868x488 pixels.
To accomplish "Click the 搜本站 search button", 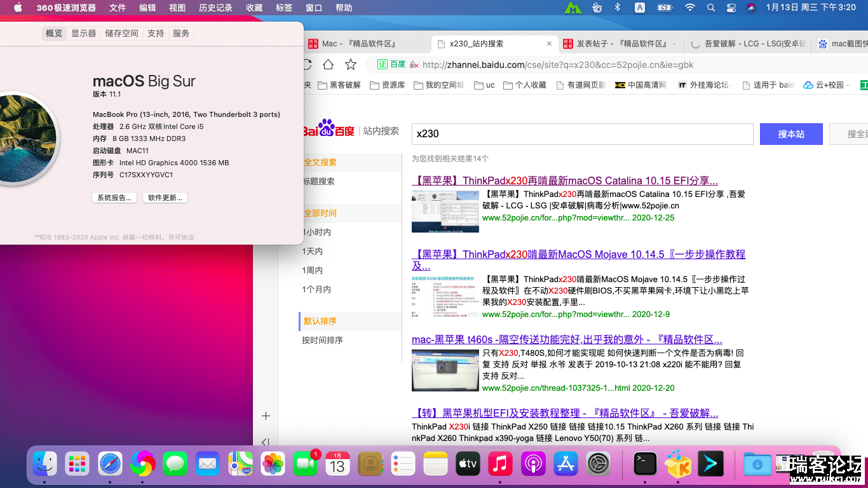I will point(791,134).
